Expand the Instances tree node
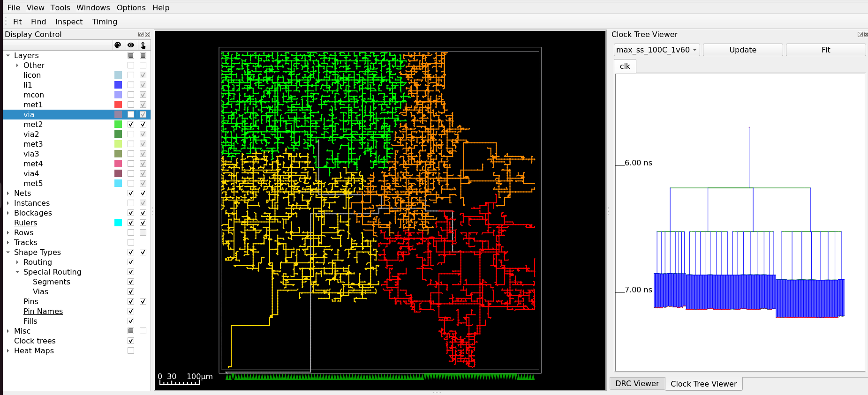This screenshot has height=395, width=868. pos(8,203)
